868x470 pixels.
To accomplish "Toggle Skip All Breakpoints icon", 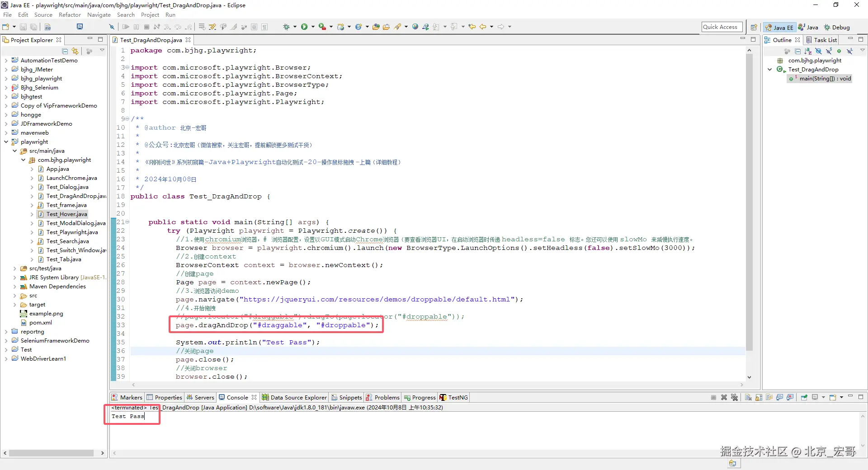I will click(x=112, y=27).
